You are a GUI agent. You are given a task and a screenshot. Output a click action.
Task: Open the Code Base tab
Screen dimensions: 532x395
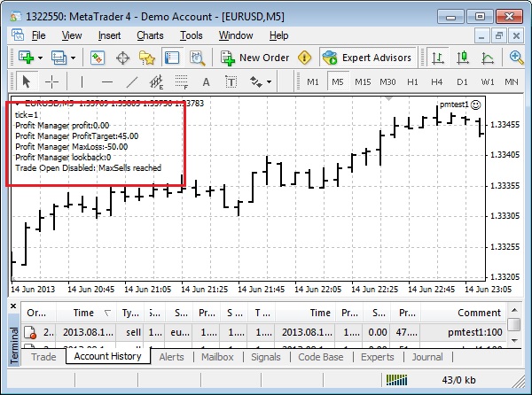click(x=321, y=357)
